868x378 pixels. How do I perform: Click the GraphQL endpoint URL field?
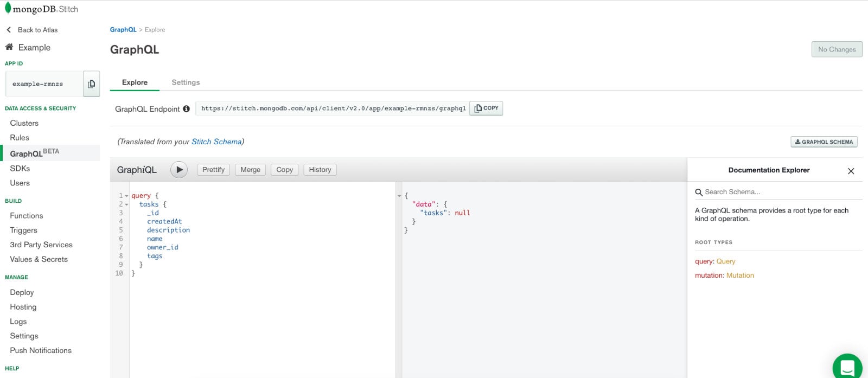[333, 108]
